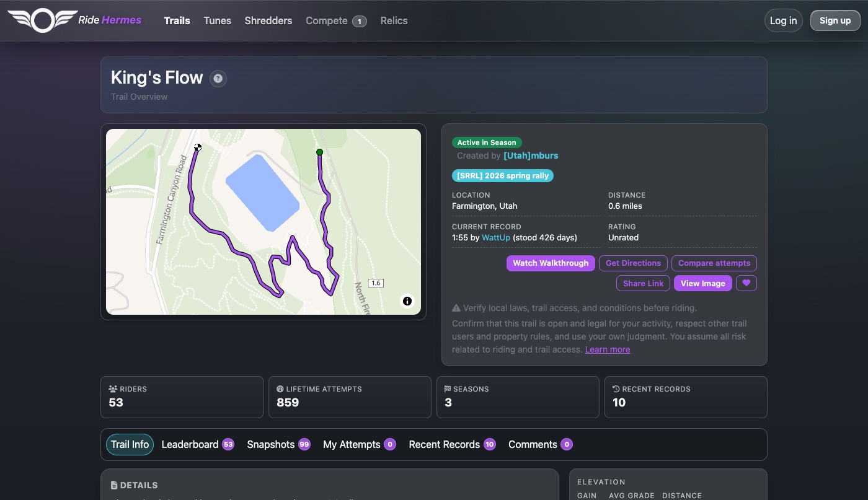Open the Trails nav item
The image size is (868, 500).
[x=177, y=20]
